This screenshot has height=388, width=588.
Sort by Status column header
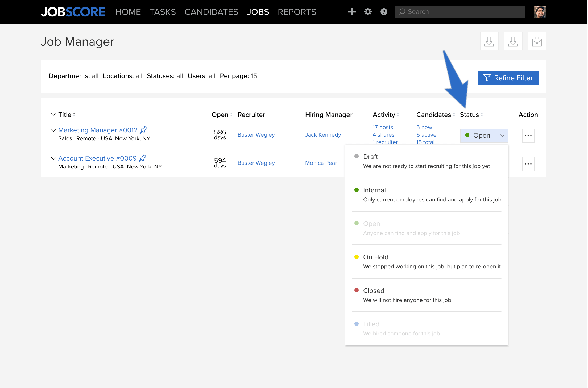pyautogui.click(x=471, y=115)
